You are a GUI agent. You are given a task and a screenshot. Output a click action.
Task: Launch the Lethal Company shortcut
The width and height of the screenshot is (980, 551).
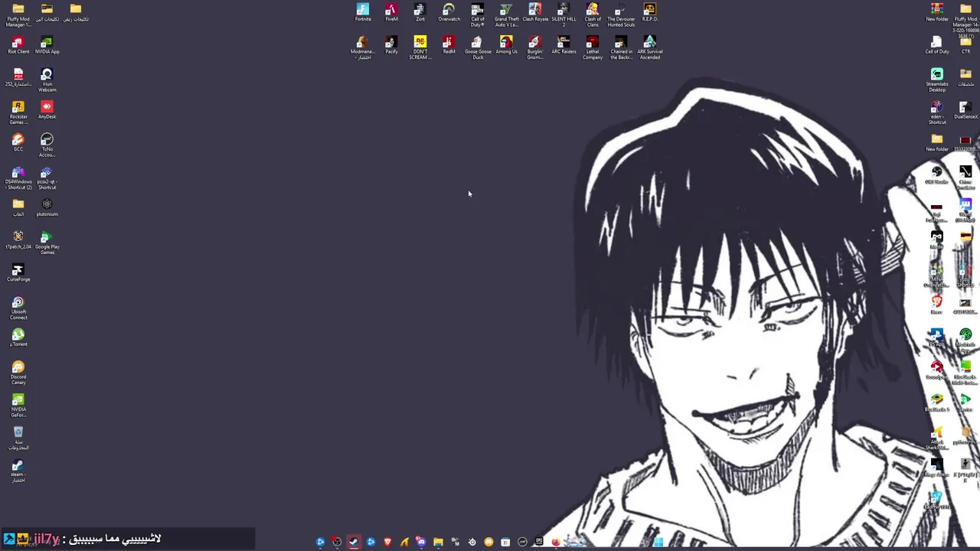tap(593, 47)
